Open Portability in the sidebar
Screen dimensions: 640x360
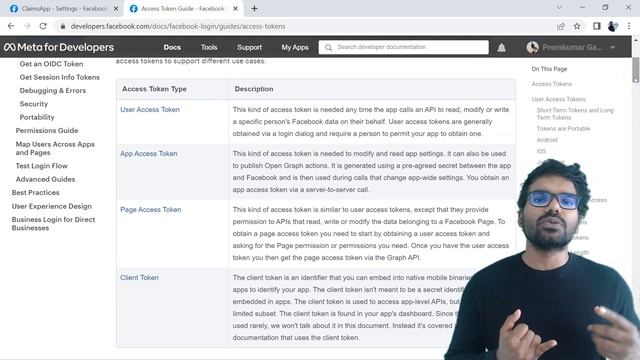37,117
